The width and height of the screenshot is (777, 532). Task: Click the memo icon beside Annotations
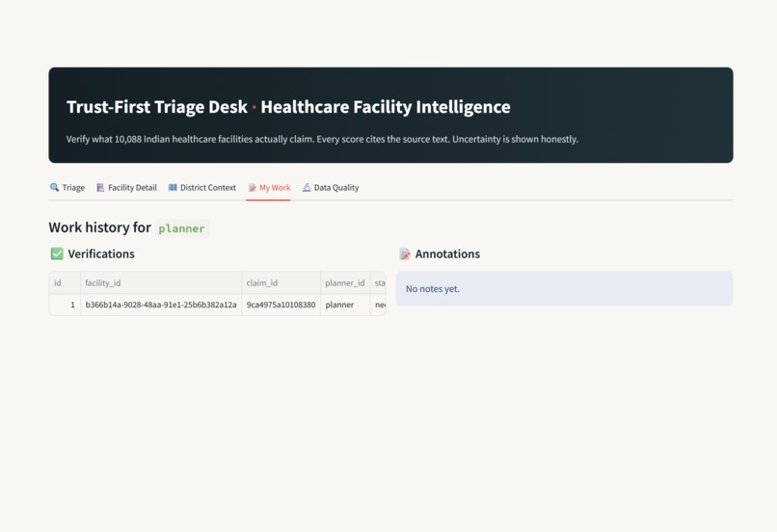coord(404,253)
